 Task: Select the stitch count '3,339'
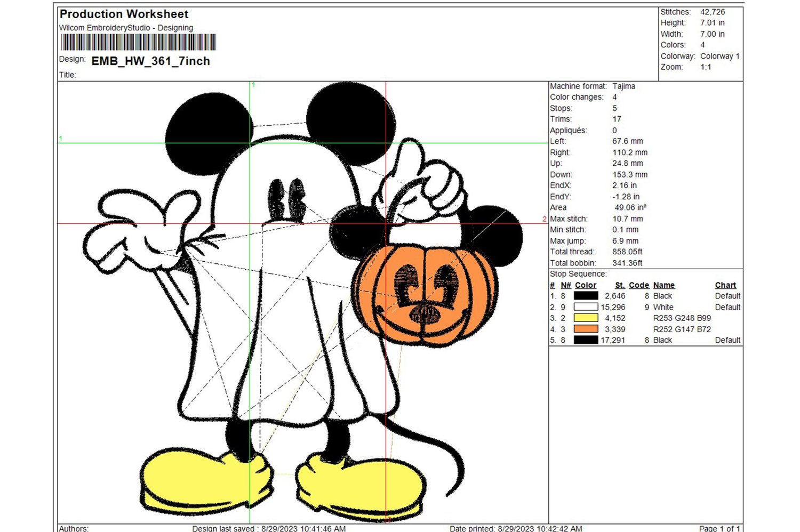[615, 329]
